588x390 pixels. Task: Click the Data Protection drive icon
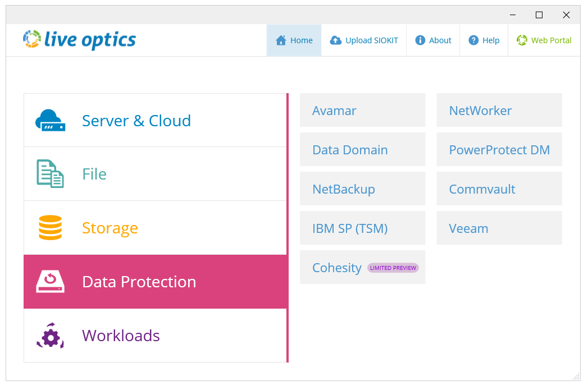pos(50,282)
